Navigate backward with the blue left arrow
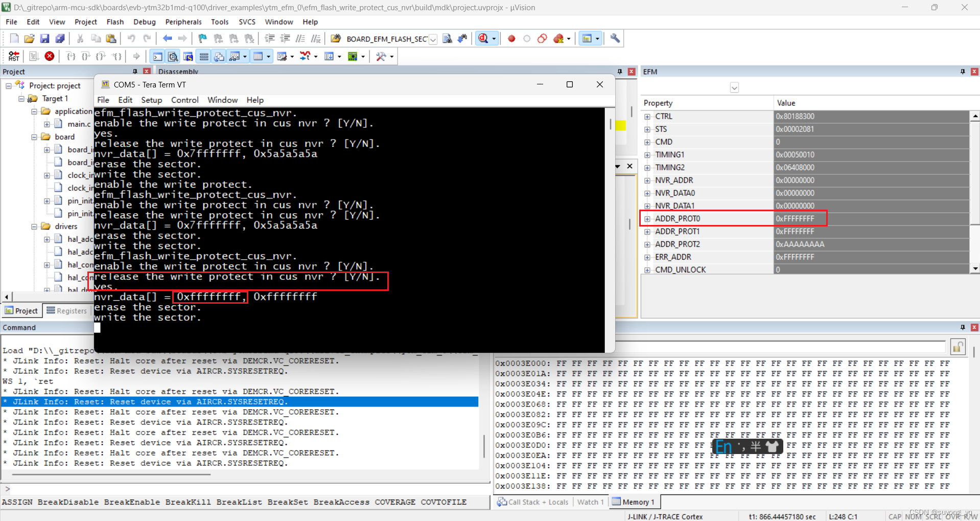Viewport: 980px width, 521px height. pos(167,38)
